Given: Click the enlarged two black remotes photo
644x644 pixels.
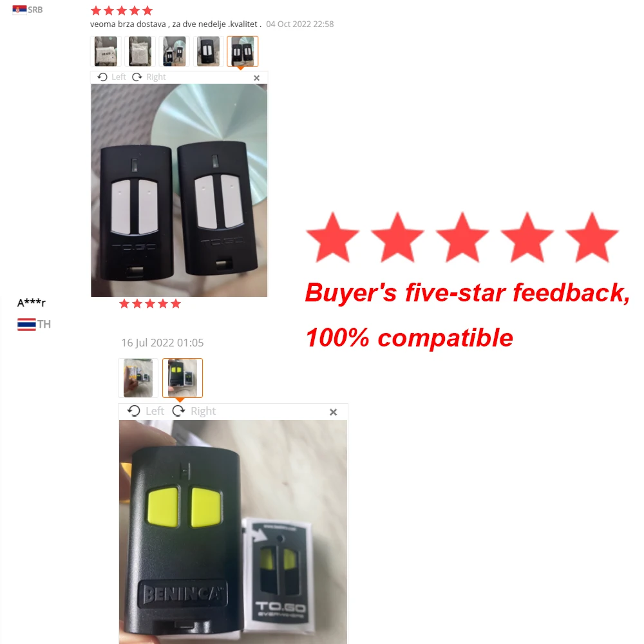Looking at the screenshot, I should tap(179, 190).
